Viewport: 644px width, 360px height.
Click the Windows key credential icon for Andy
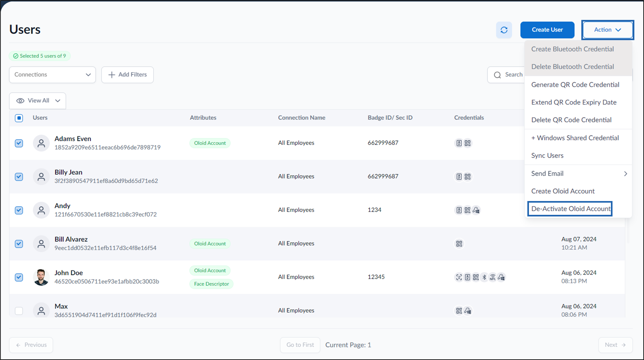476,210
